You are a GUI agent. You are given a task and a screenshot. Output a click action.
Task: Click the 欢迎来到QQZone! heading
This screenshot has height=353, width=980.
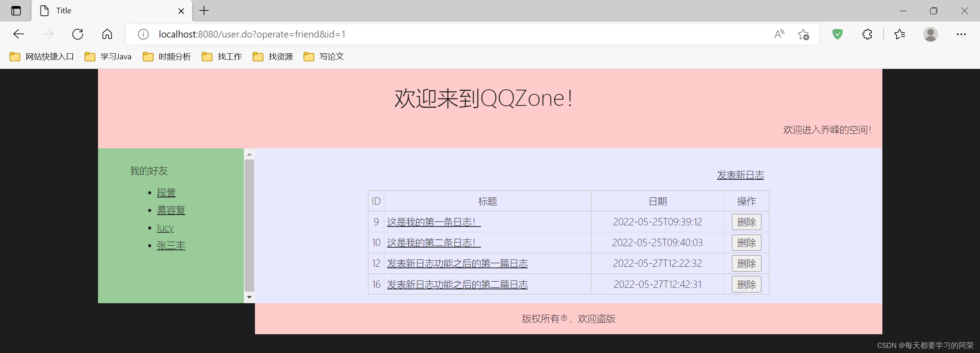[484, 99]
